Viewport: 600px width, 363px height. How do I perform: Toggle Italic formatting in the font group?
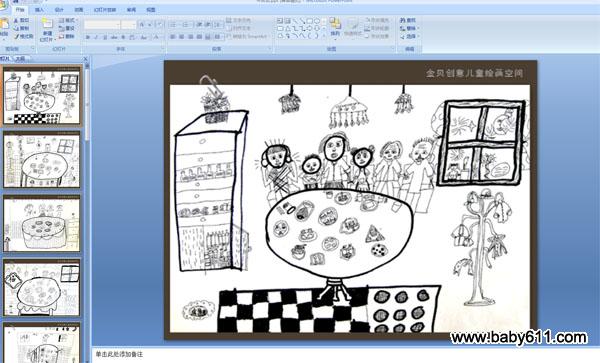click(96, 37)
